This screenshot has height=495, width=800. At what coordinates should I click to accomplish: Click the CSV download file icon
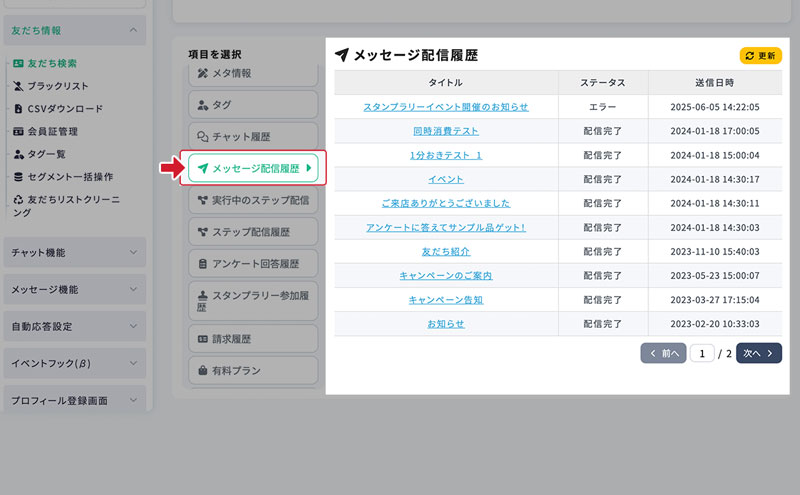[18, 109]
